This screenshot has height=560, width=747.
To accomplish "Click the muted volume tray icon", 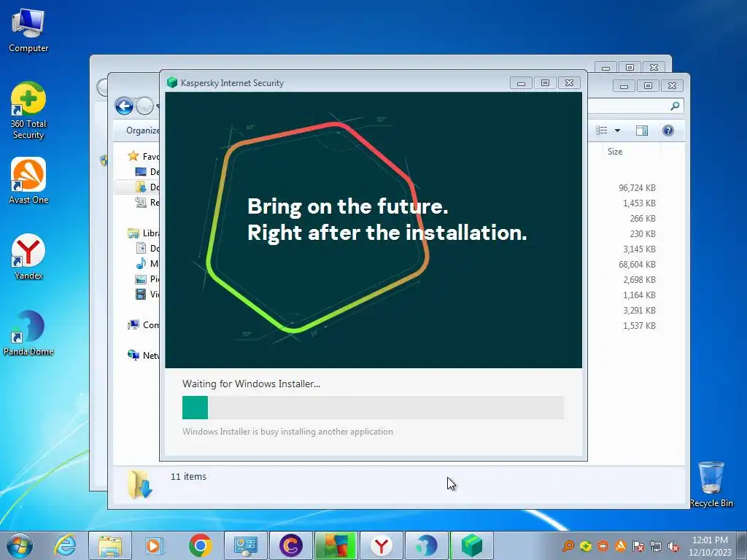I will (673, 546).
